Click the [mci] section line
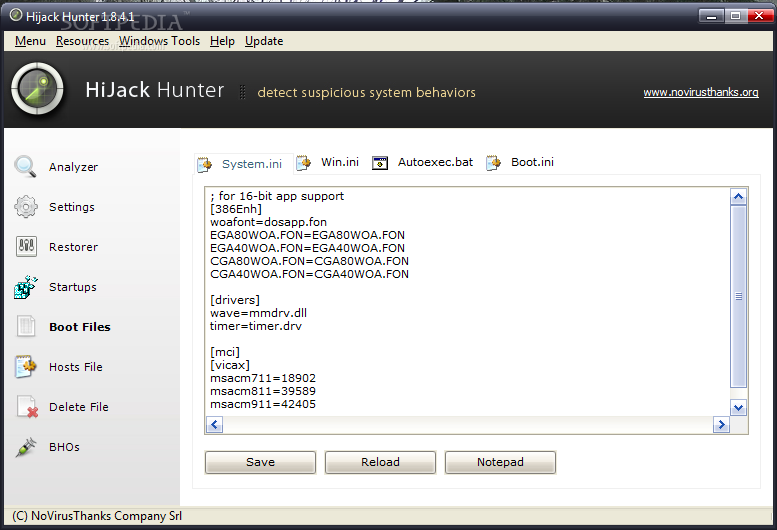 pos(225,352)
